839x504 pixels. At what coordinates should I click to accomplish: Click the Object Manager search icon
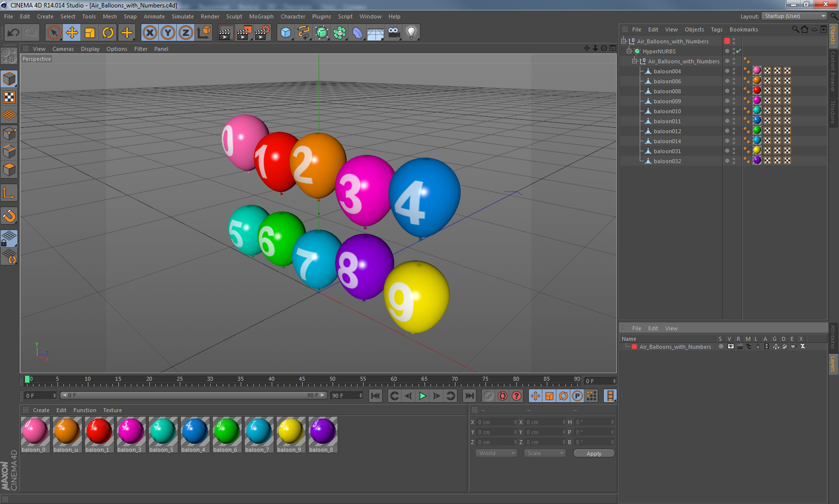pos(795,29)
